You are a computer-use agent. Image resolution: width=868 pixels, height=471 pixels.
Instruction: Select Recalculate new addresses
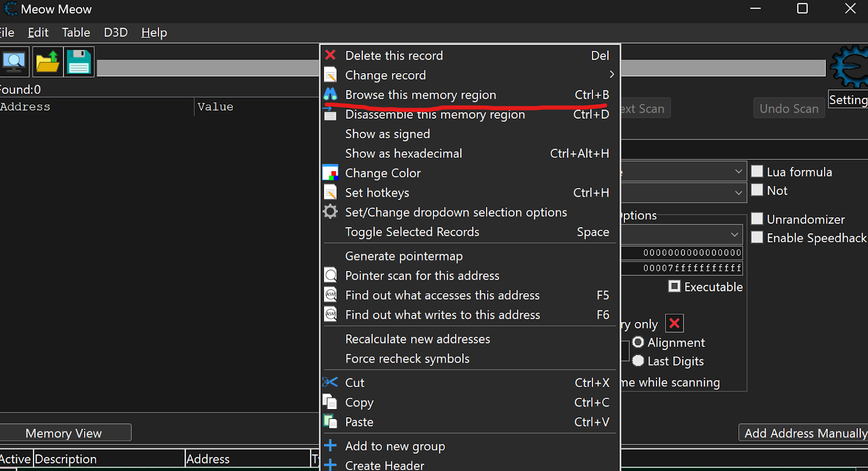tap(470, 339)
